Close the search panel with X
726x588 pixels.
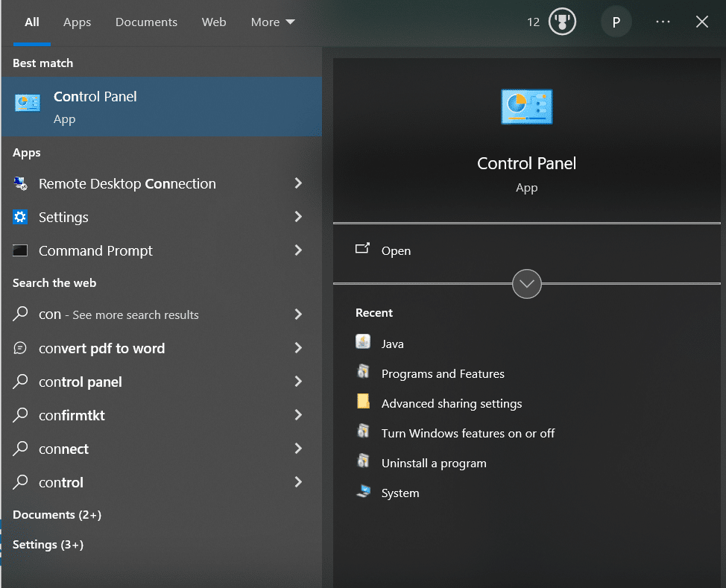click(702, 22)
